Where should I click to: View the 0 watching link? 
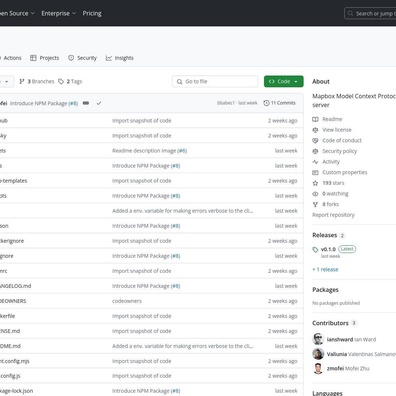tap(335, 194)
